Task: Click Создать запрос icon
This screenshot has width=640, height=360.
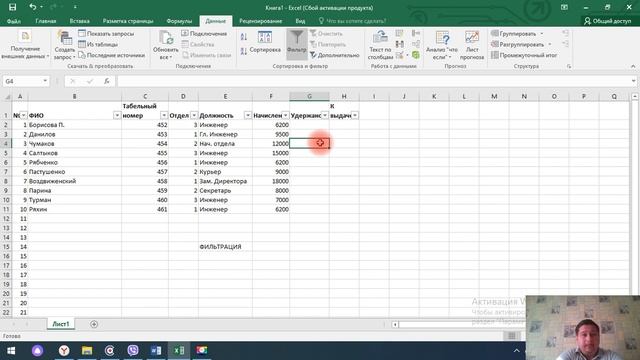Action: (x=64, y=45)
